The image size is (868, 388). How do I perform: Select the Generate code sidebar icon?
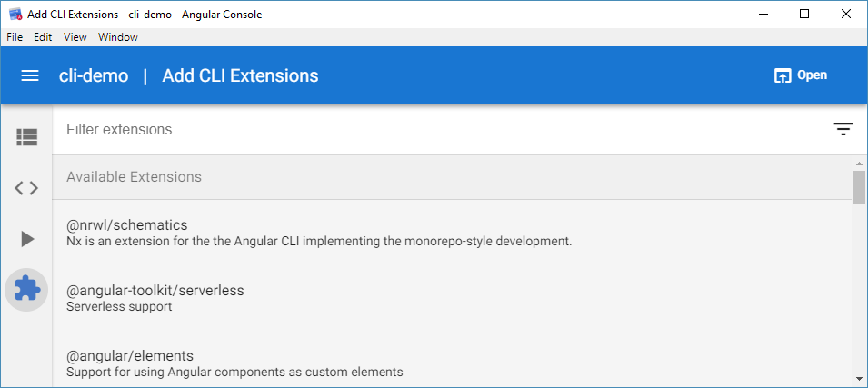(26, 188)
